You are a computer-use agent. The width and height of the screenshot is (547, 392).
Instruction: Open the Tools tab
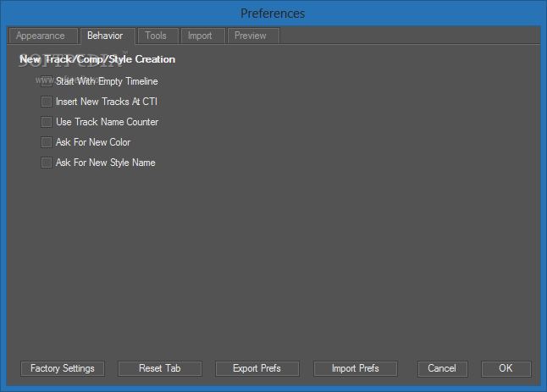coord(158,36)
